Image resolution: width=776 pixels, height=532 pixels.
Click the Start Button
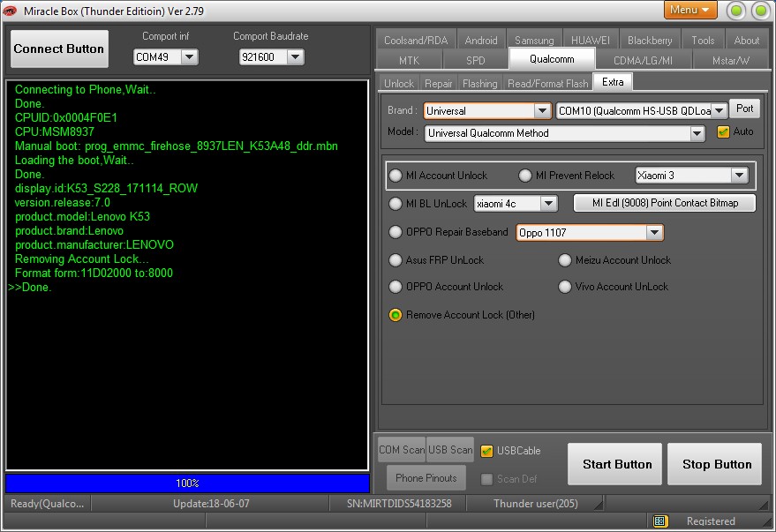pos(614,464)
